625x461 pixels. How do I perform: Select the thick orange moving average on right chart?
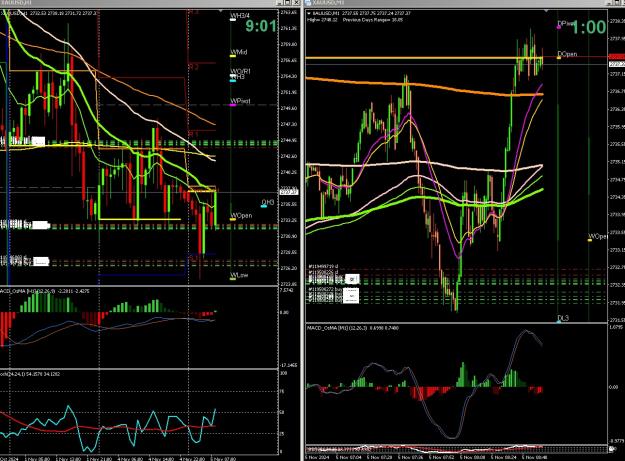pos(423,85)
